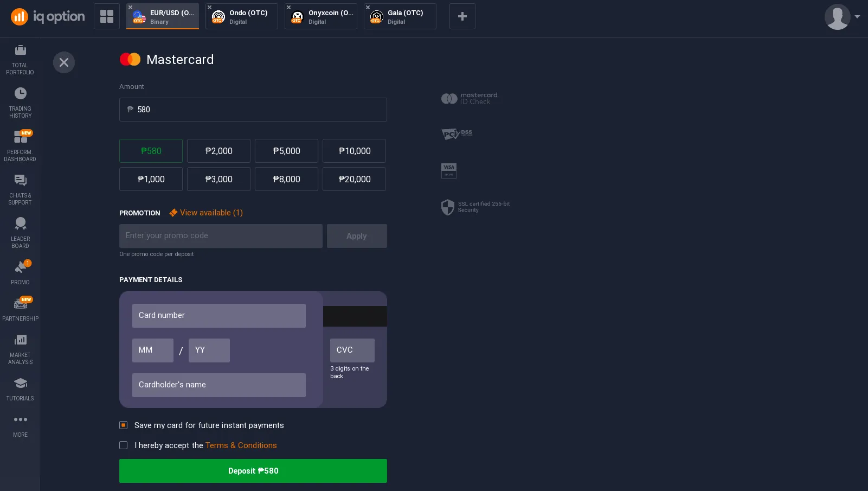This screenshot has width=868, height=491.
Task: Accept the Terms & Conditions checkbox
Action: (124, 445)
